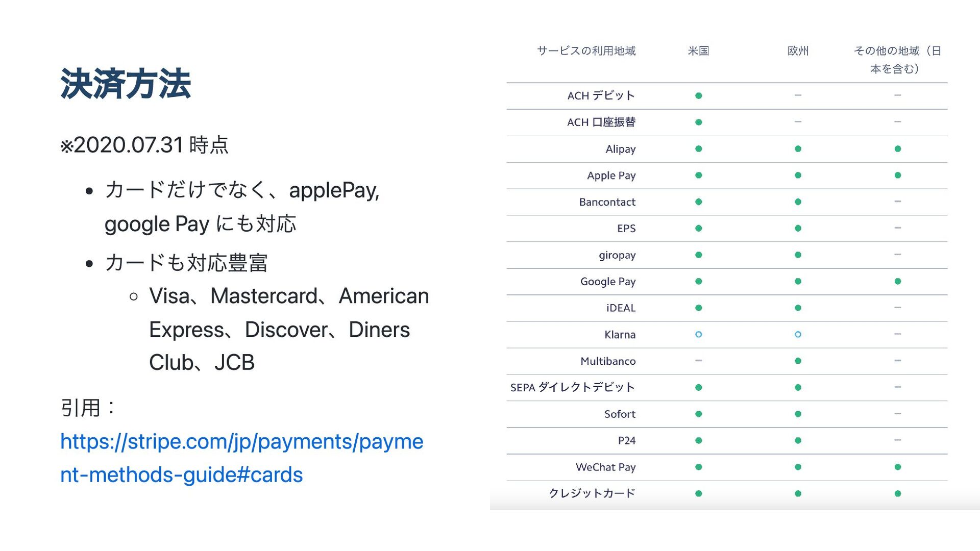This screenshot has height=551, width=980.
Task: Click giropay's green dot under 欧州
Action: pyautogui.click(x=798, y=255)
